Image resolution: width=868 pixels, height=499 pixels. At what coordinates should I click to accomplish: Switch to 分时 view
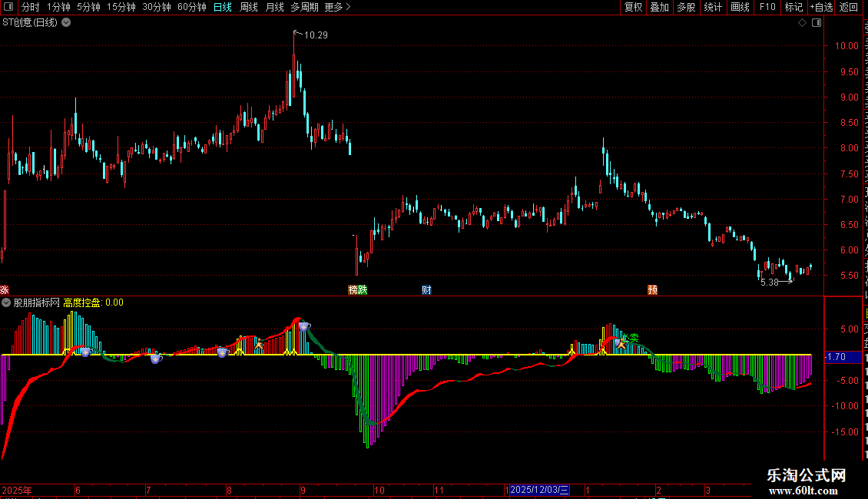(x=31, y=7)
